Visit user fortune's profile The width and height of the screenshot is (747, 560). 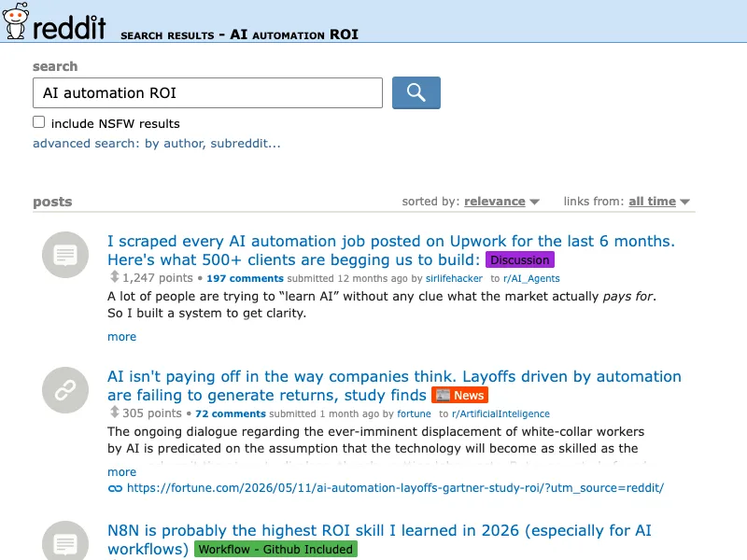[414, 413]
